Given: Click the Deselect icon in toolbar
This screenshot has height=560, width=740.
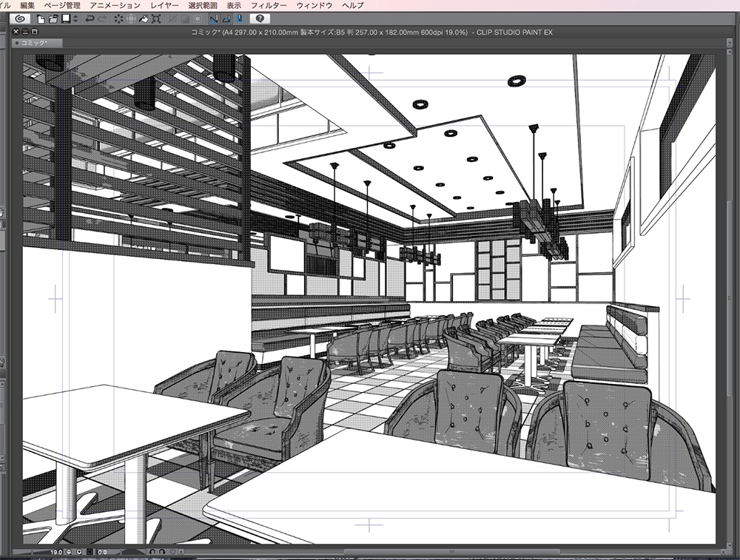Looking at the screenshot, I should [x=172, y=19].
